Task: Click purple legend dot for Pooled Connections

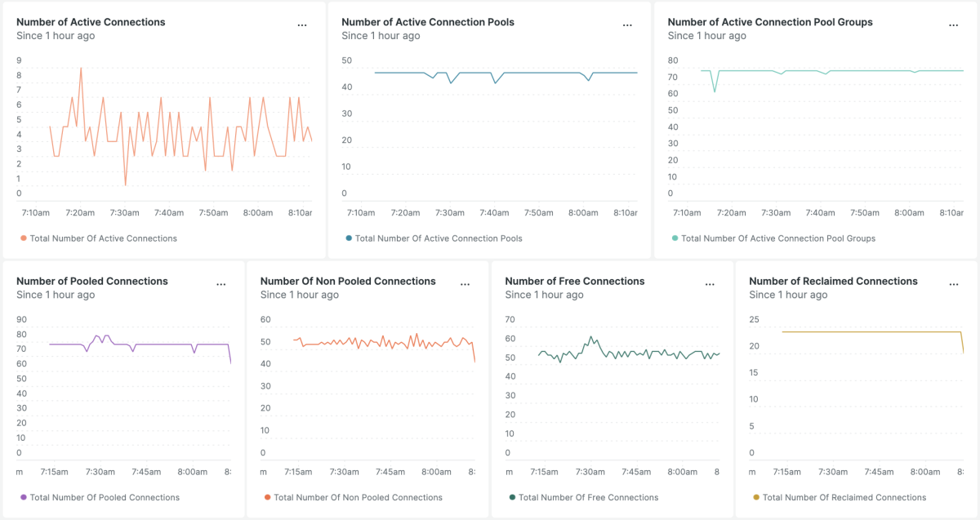Action: 23,497
